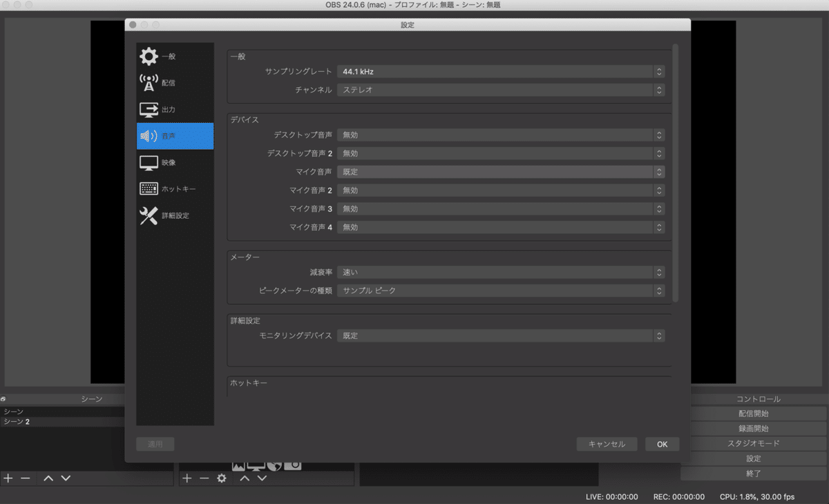Click the LIVE: 00:00:00 status text
The width and height of the screenshot is (829, 504).
[612, 496]
